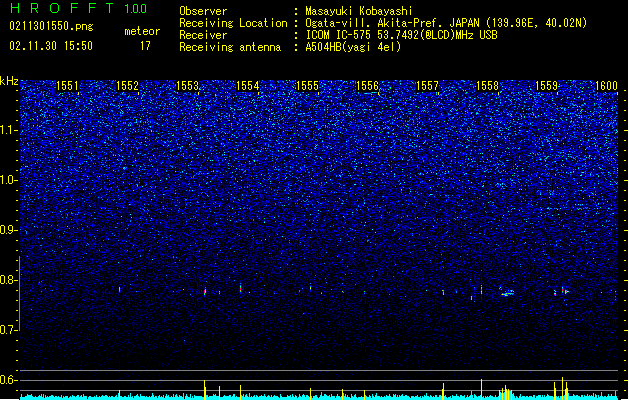Click the 0.8 kHz frequency axis label
The height and width of the screenshot is (400, 629).
click(9, 280)
